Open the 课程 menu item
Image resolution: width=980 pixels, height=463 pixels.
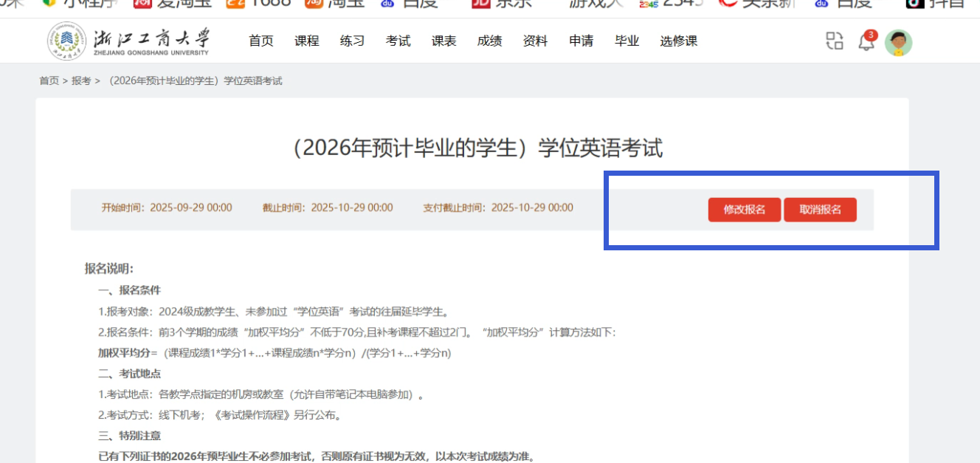click(x=307, y=41)
